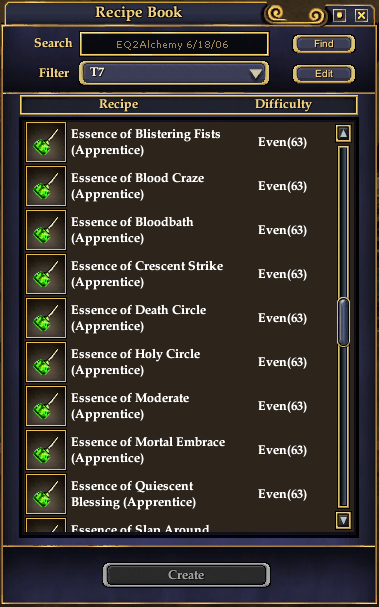Click the scroll down arrow of recipe list
This screenshot has width=379, height=607.
pos(343,520)
